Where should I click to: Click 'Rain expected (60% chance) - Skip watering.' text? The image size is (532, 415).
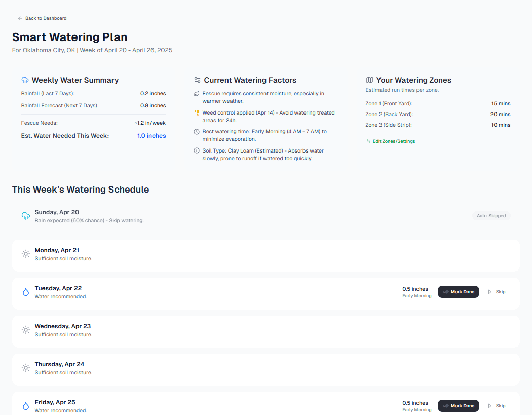point(89,220)
